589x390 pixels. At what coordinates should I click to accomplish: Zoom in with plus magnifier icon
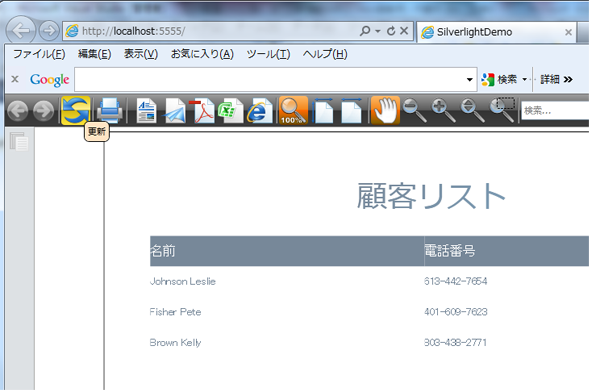point(443,110)
